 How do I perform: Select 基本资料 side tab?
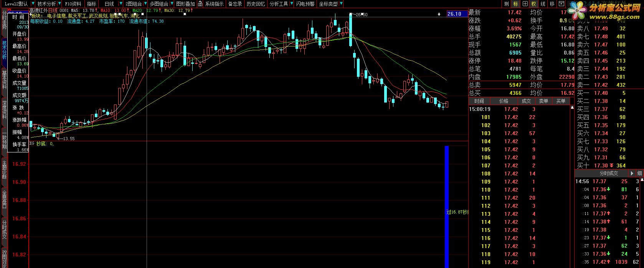pos(4,80)
